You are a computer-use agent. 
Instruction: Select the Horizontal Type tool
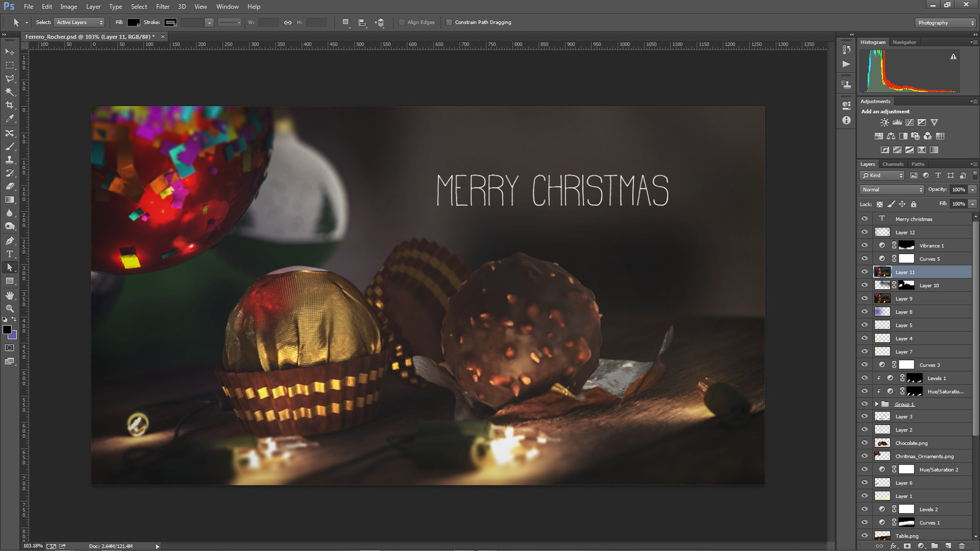tap(10, 254)
